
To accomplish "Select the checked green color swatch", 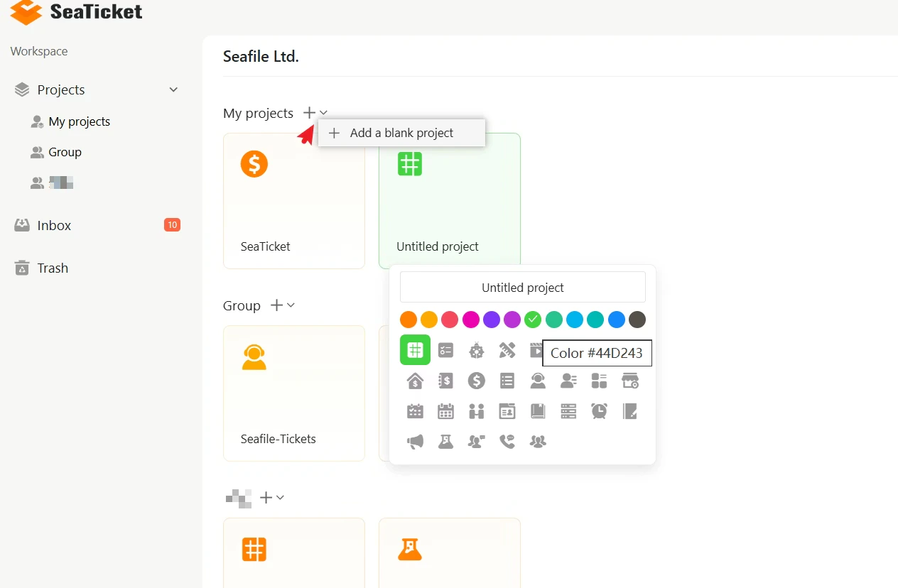I will coord(533,320).
